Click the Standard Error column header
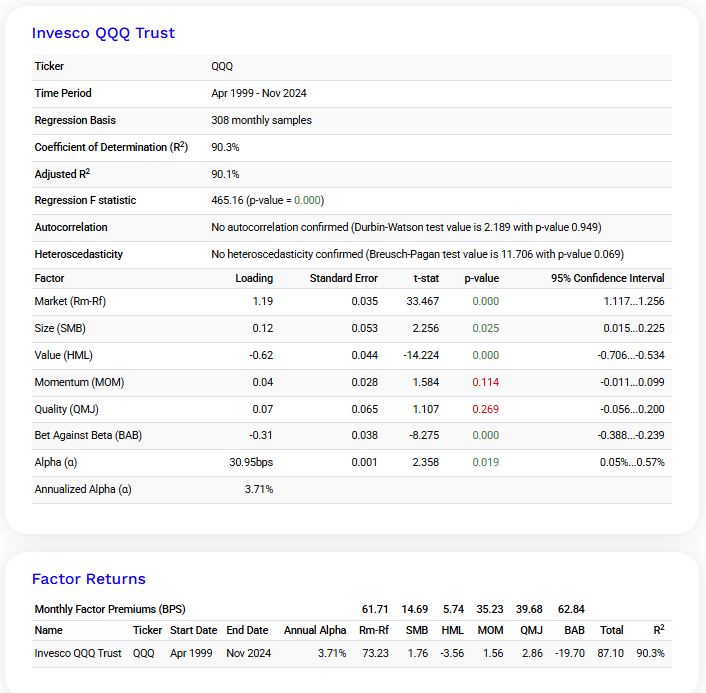This screenshot has width=706, height=693. 344,278
